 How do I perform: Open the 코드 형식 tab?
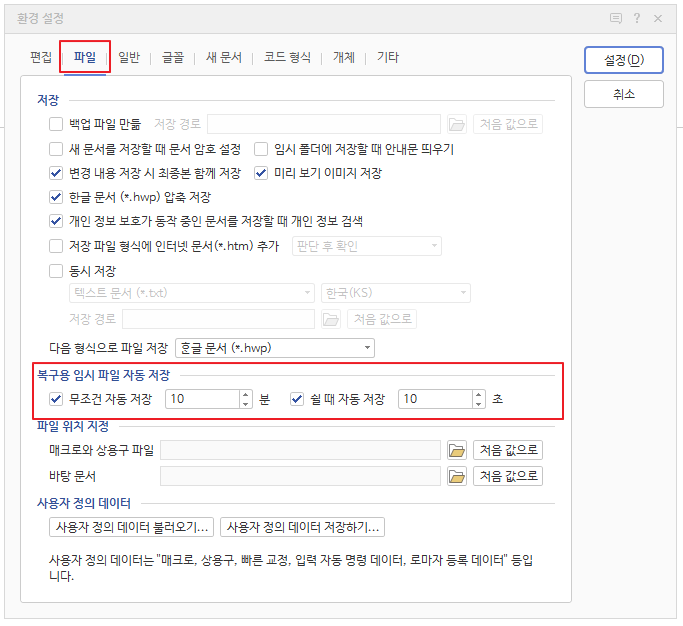pos(287,57)
